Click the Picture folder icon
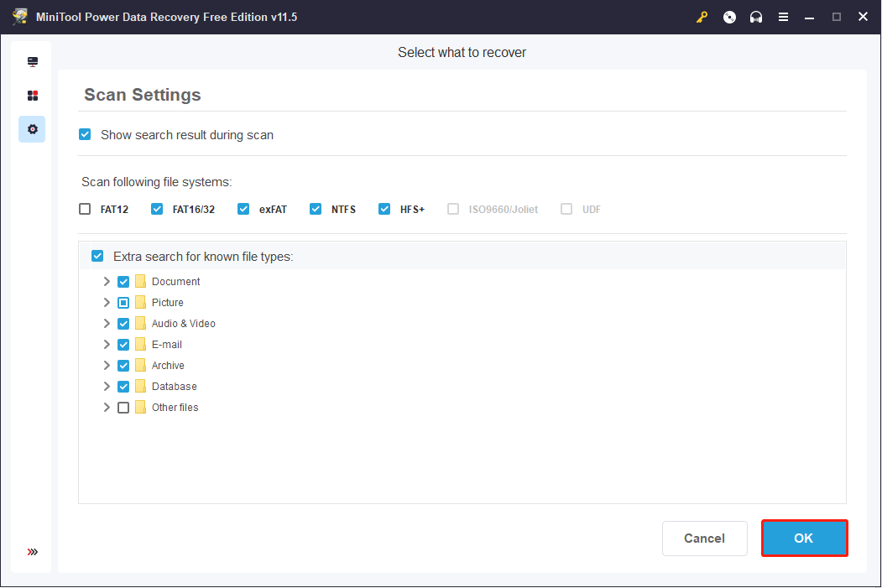 (x=140, y=302)
